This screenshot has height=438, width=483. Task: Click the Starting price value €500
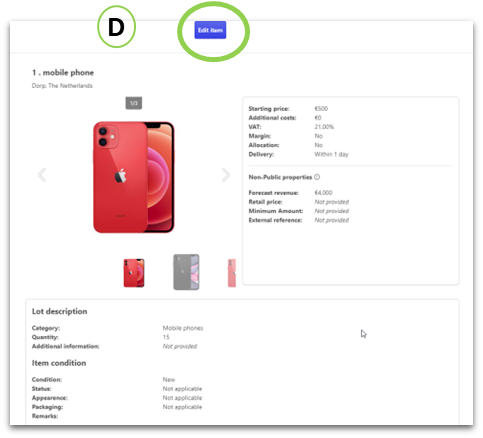pyautogui.click(x=321, y=109)
